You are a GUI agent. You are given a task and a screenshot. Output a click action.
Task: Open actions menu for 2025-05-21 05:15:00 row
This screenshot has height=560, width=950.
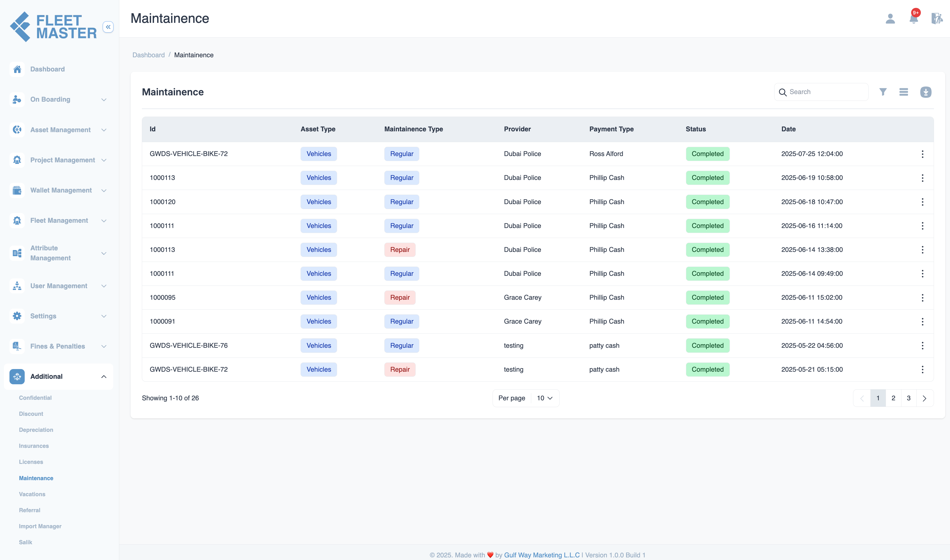(x=922, y=369)
